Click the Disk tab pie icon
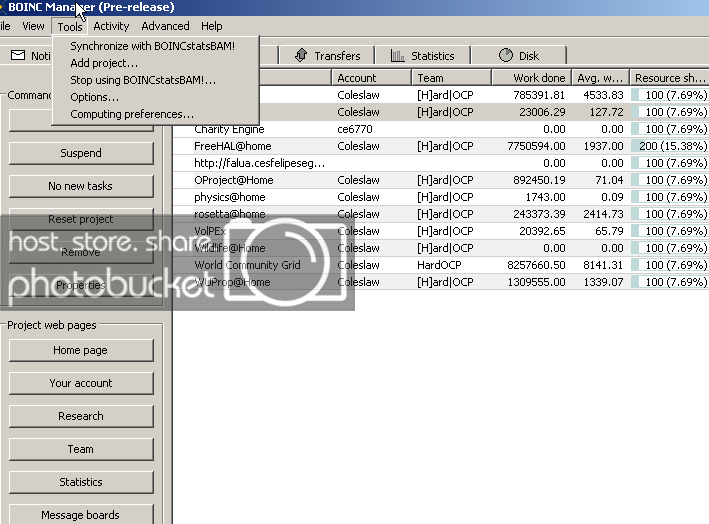The height and width of the screenshot is (524, 709). click(x=505, y=56)
